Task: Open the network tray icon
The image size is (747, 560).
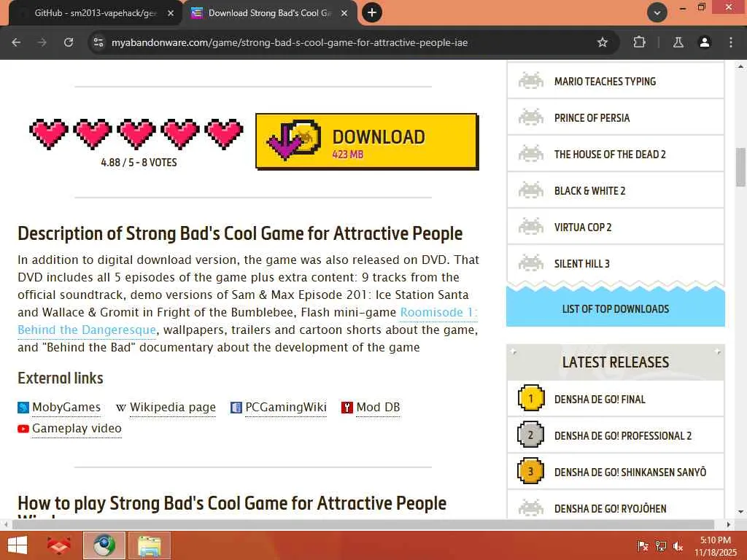Action: 661,546
